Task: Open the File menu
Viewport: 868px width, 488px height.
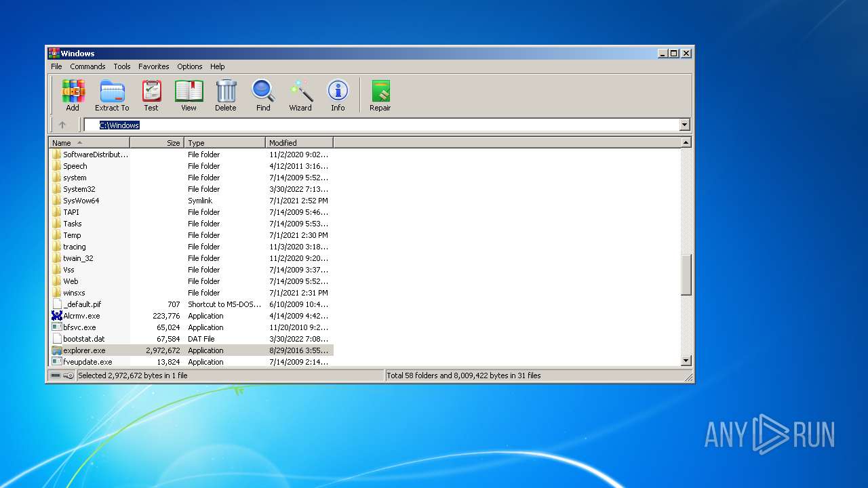Action: [x=56, y=66]
